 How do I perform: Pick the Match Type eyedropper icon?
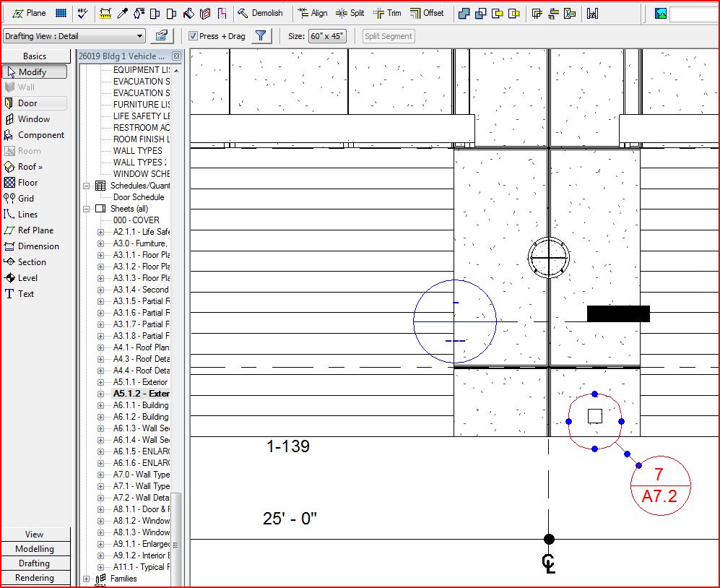pyautogui.click(x=123, y=13)
